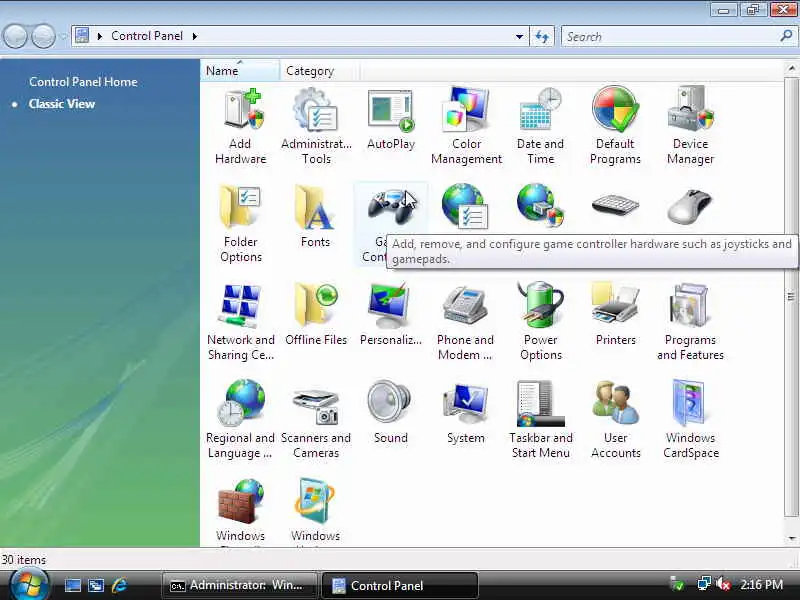Click the globe with checklist icon
The width and height of the screenshot is (800, 600).
[465, 205]
